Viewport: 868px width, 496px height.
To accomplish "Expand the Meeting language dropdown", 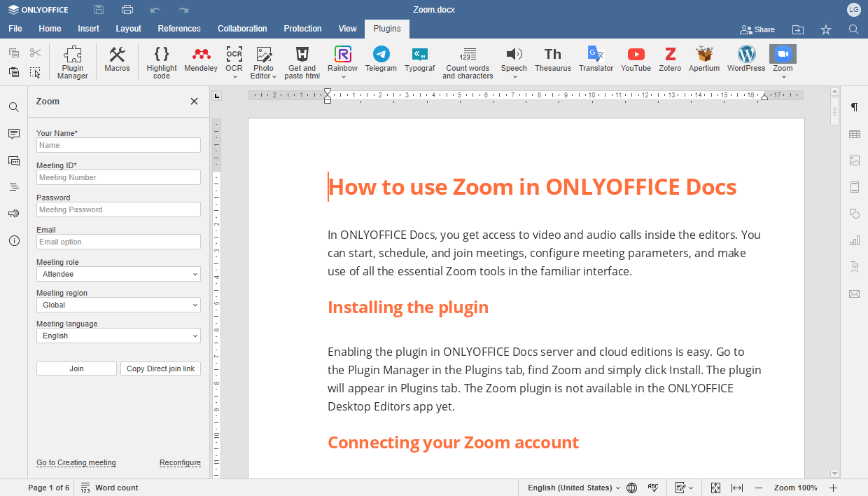I will [118, 336].
